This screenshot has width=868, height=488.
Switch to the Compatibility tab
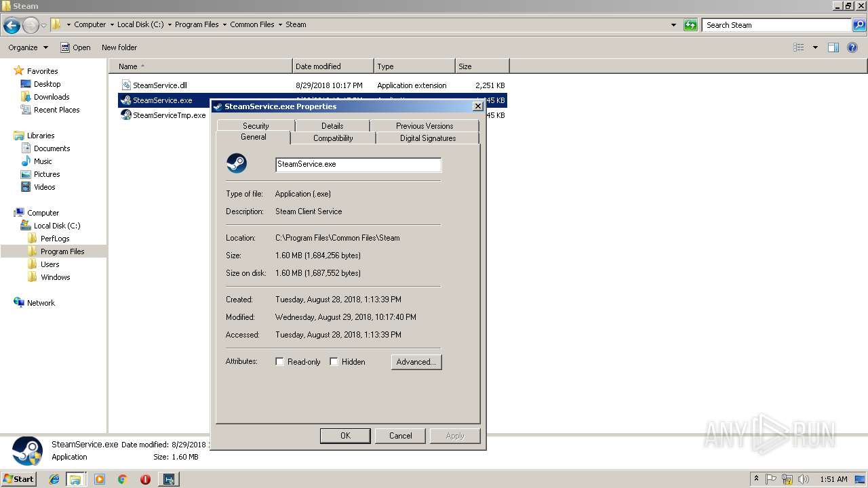click(x=333, y=138)
